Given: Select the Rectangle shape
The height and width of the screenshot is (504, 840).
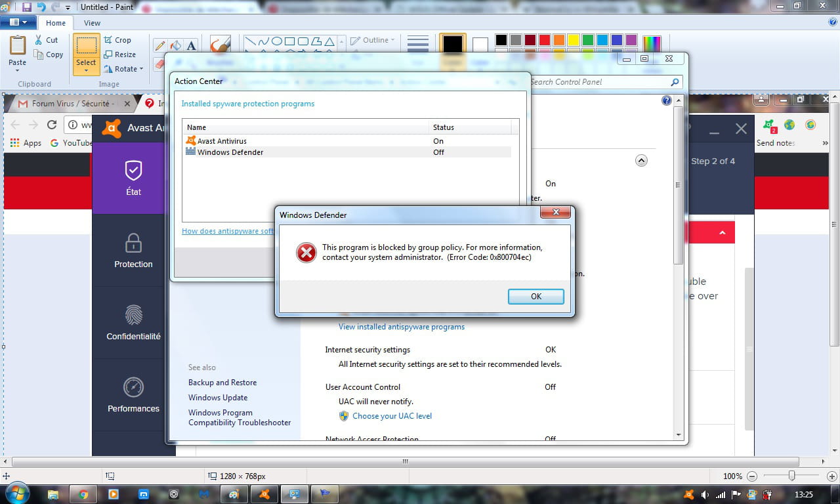Looking at the screenshot, I should click(x=290, y=41).
